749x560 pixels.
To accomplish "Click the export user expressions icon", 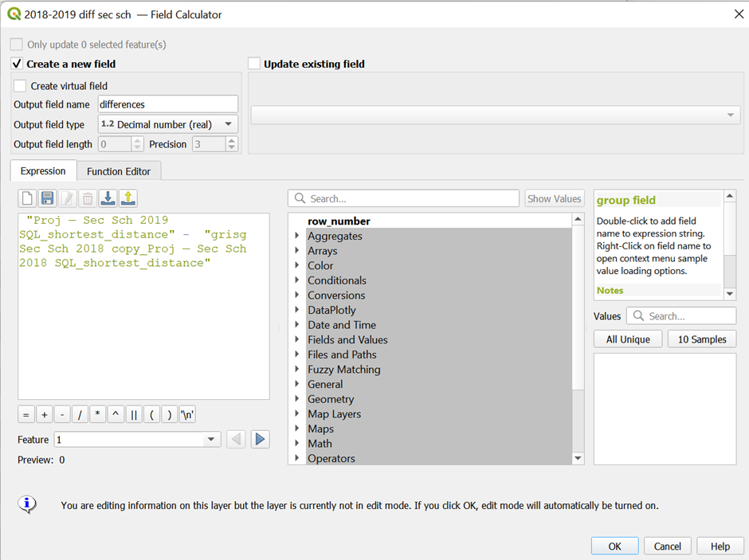I will 127,198.
